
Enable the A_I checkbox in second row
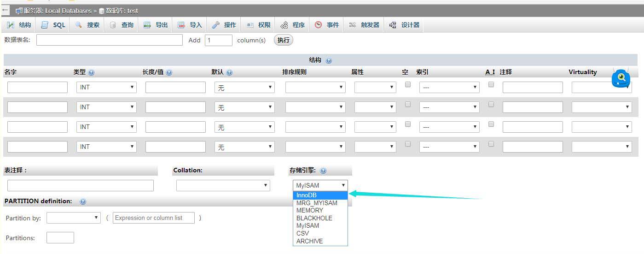click(491, 105)
